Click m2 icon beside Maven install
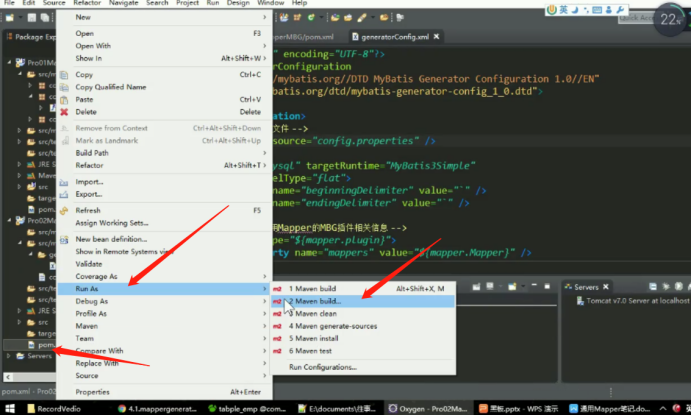This screenshot has width=692, height=416. pos(277,339)
